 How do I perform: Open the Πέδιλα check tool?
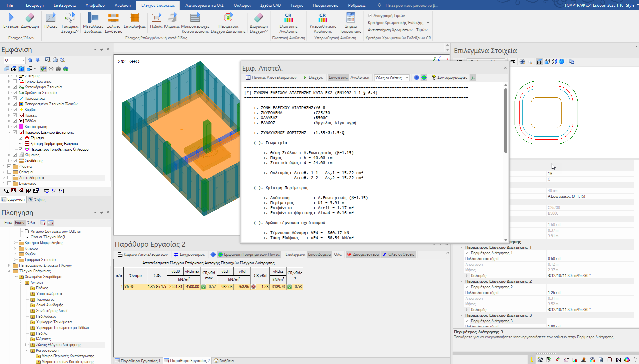point(156,18)
